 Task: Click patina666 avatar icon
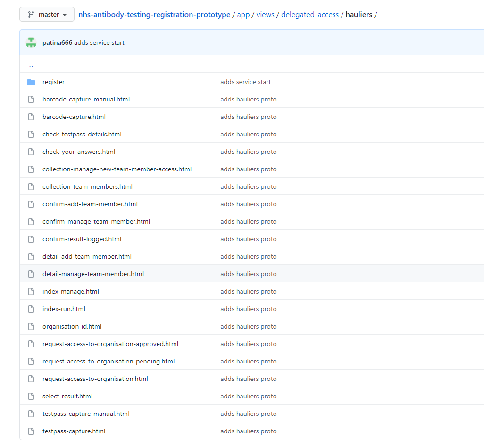click(31, 42)
